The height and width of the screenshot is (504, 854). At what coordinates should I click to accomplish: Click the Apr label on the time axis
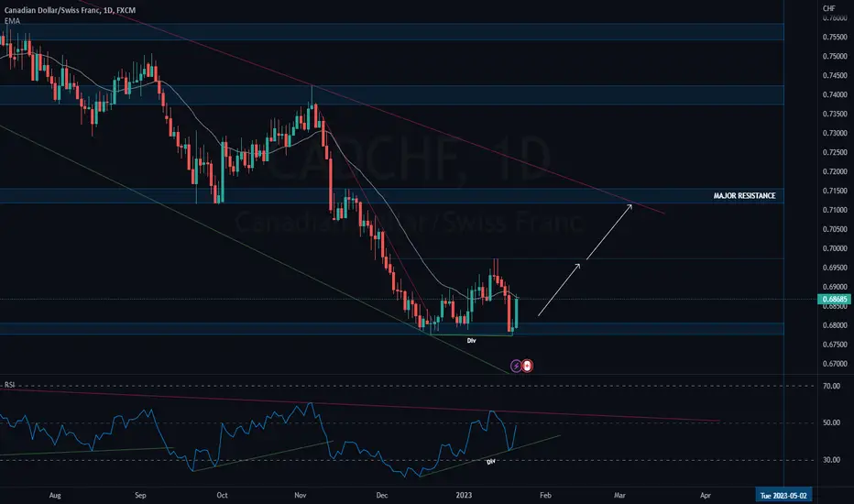click(706, 495)
